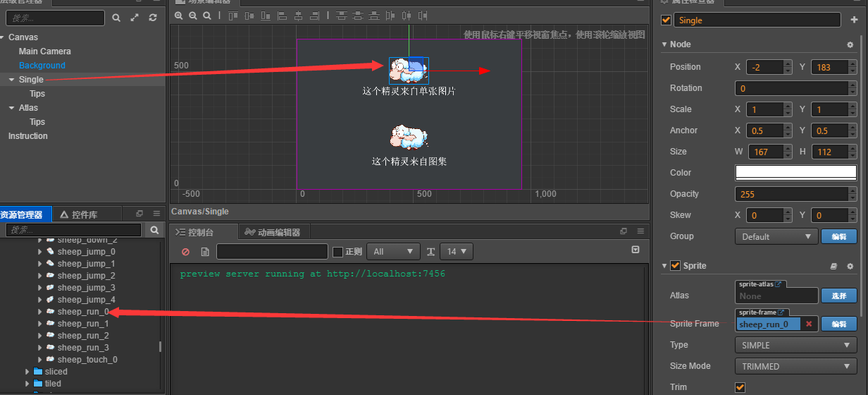
Task: Click the reset zoom magnifier icon in scene toolbar
Action: 207,16
